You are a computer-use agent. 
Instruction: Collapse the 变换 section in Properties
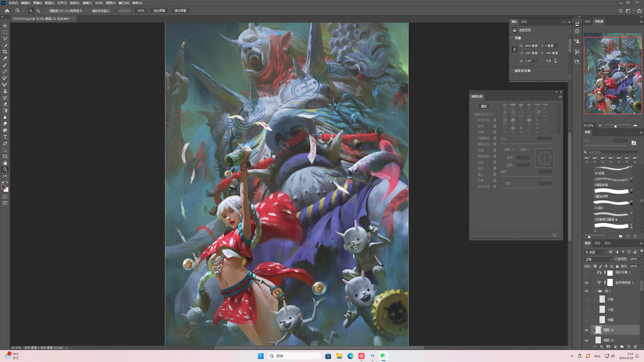[x=512, y=38]
